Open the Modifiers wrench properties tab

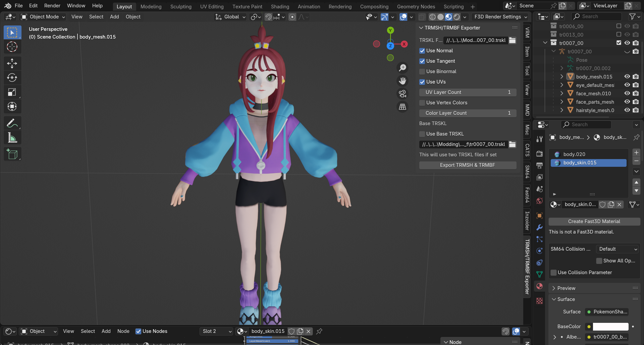539,227
